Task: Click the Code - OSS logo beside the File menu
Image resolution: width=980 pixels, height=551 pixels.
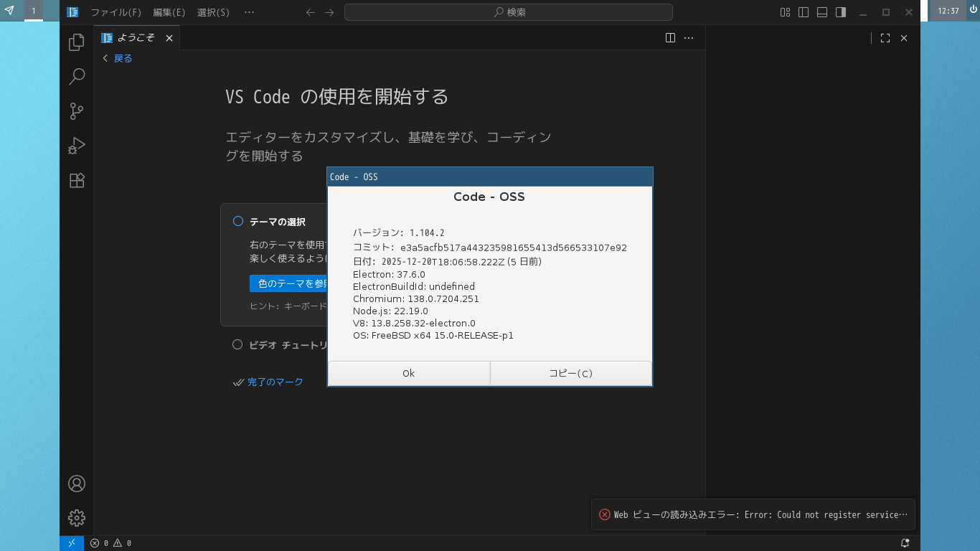Action: coord(72,12)
